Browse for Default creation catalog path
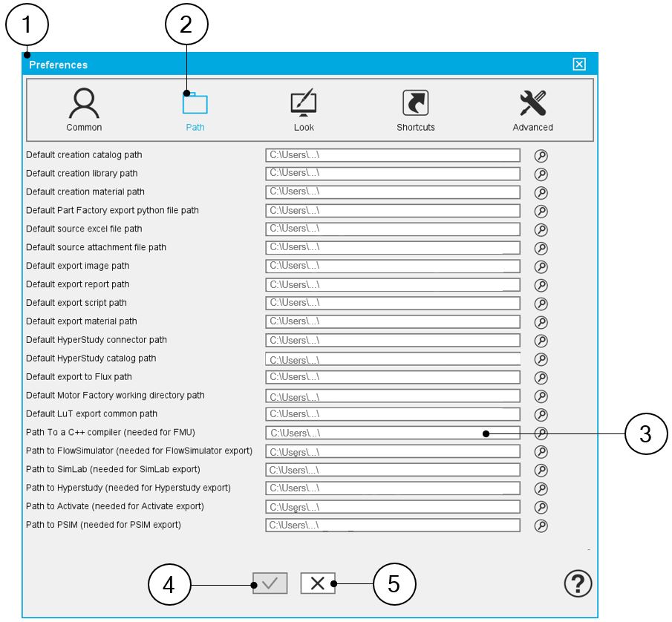This screenshot has width=672, height=622. pyautogui.click(x=541, y=156)
